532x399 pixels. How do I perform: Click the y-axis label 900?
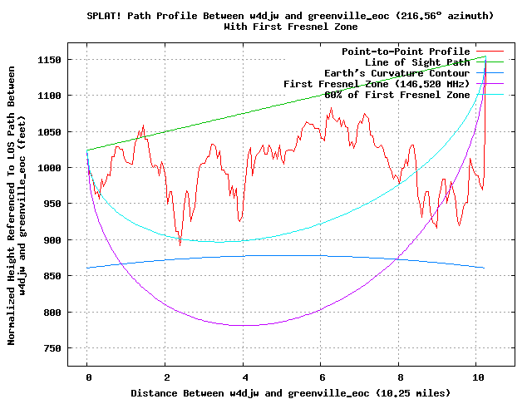[52, 240]
